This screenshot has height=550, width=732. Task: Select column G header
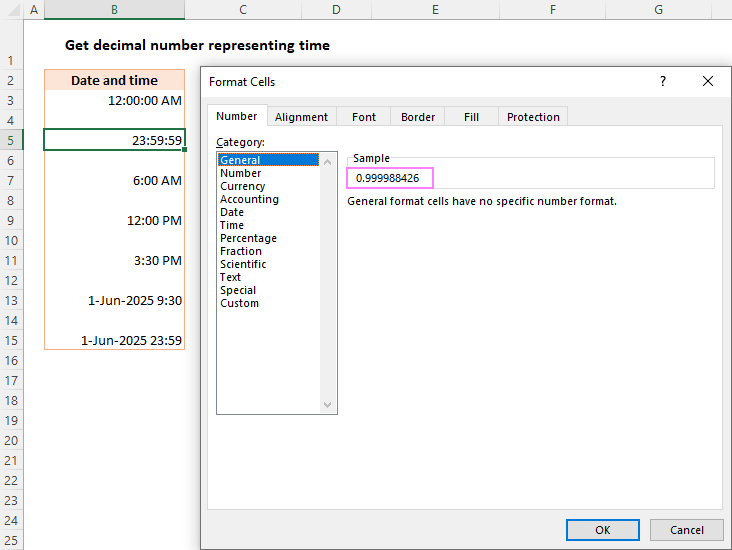pyautogui.click(x=658, y=9)
